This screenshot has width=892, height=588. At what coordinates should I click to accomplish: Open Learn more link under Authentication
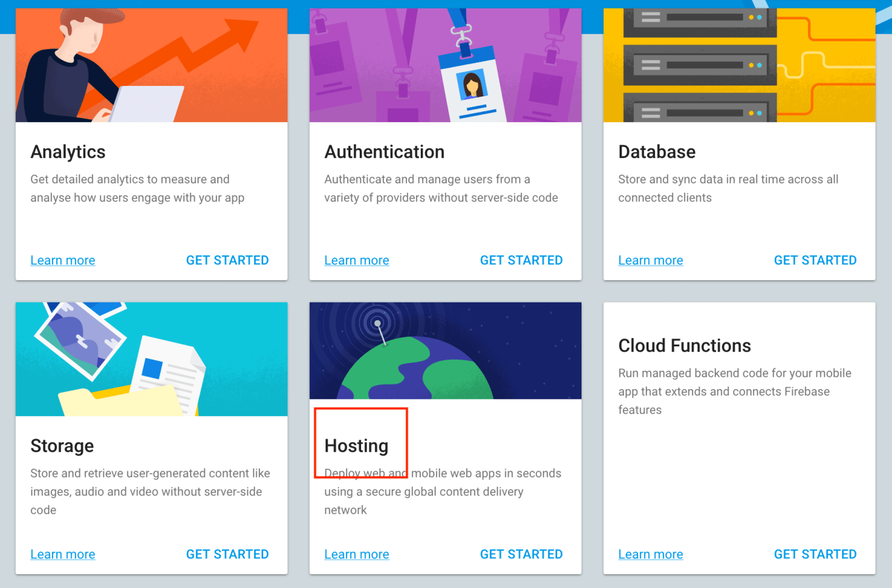point(356,261)
